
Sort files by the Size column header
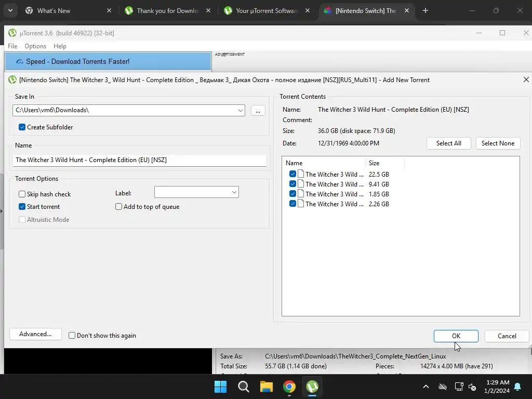(x=385, y=163)
